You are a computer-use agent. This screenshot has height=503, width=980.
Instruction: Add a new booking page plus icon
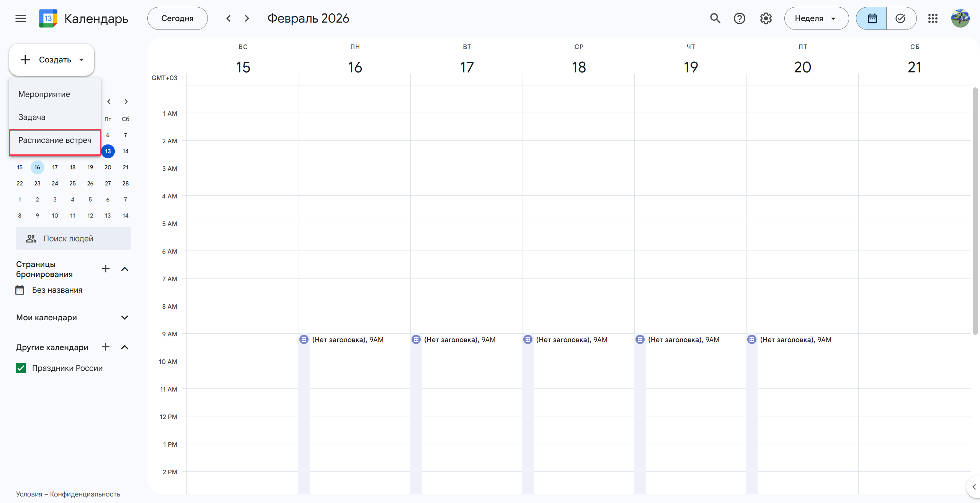[x=106, y=269]
